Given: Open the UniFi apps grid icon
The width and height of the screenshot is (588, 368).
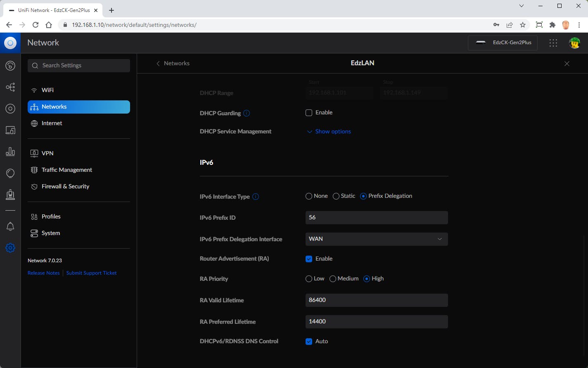Looking at the screenshot, I should tap(553, 43).
